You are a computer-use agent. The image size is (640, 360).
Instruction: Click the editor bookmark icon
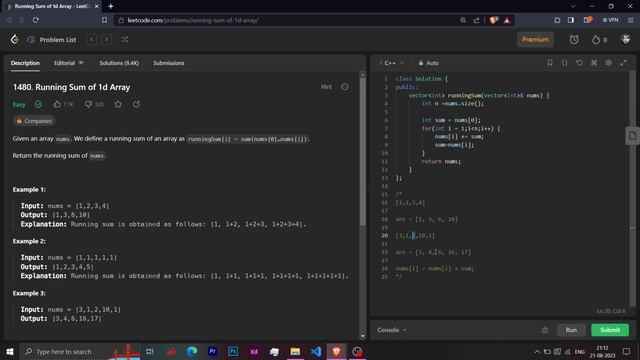(550, 63)
